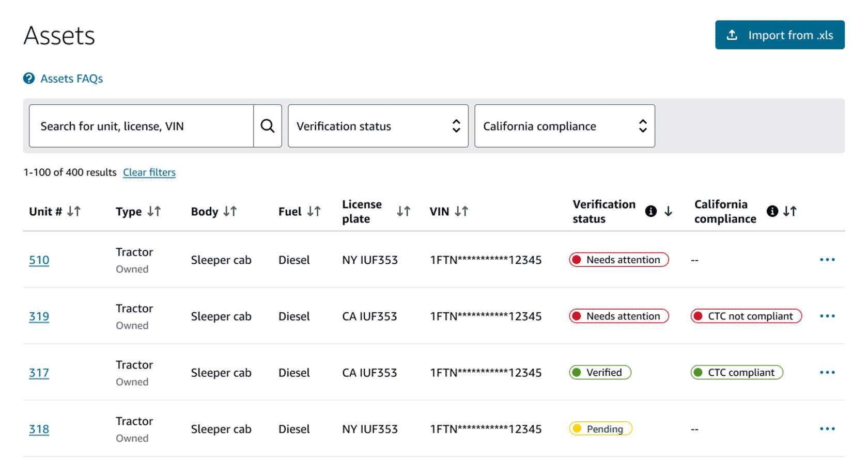Click the search unit, license, VIN field

(141, 126)
